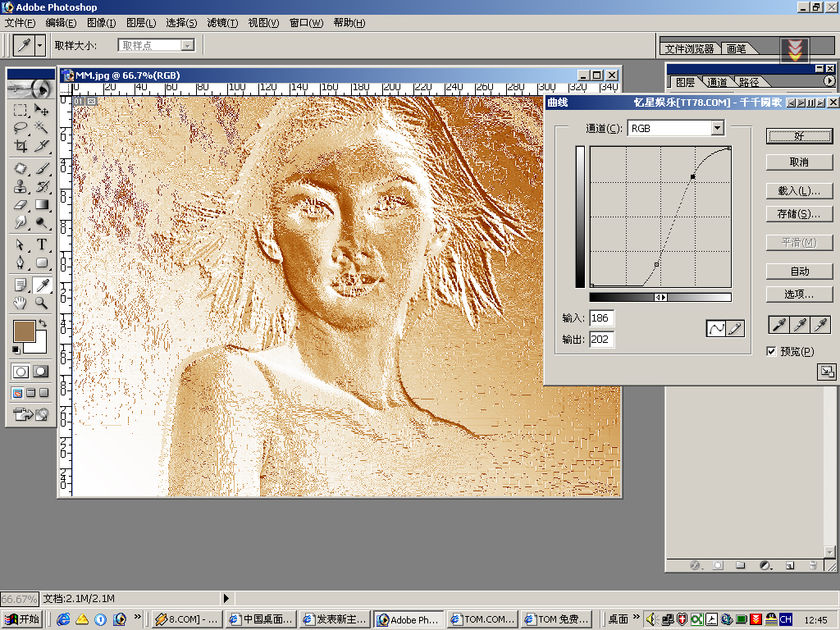
Task: Select the Magic Wand tool
Action: 41,128
